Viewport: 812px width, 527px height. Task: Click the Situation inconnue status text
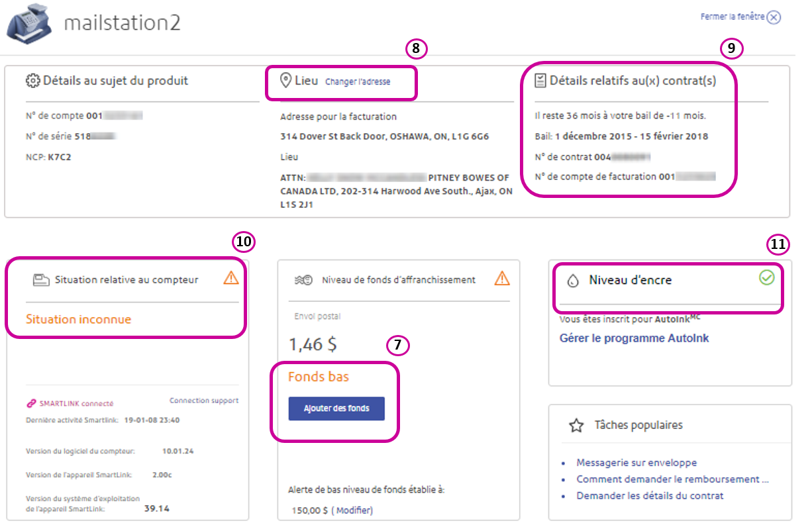[x=78, y=319]
